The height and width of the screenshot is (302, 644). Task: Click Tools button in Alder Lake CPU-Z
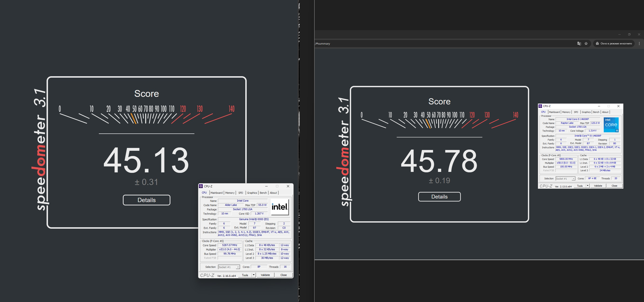click(245, 275)
